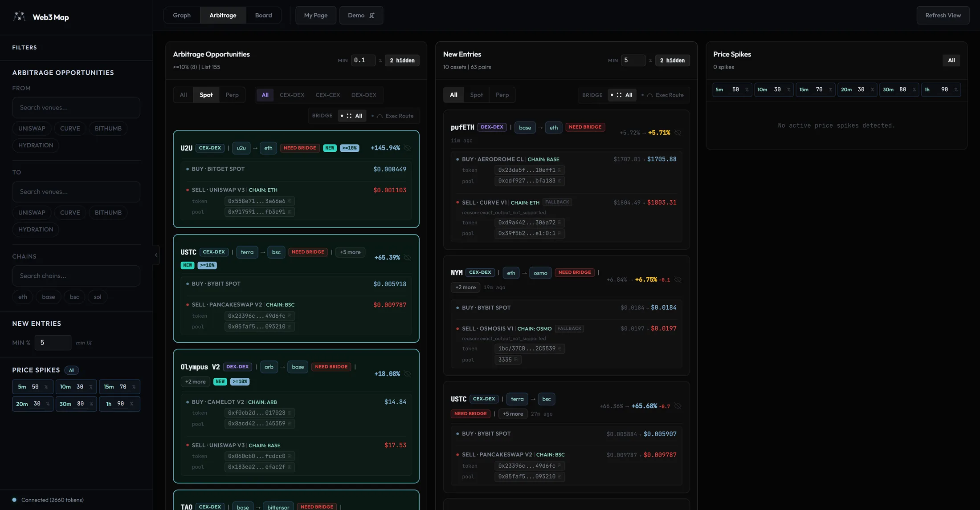Copy Olympus V2 sell token 0x060cb0...fcdcc0
Image resolution: width=980 pixels, height=510 pixels.
coord(289,456)
